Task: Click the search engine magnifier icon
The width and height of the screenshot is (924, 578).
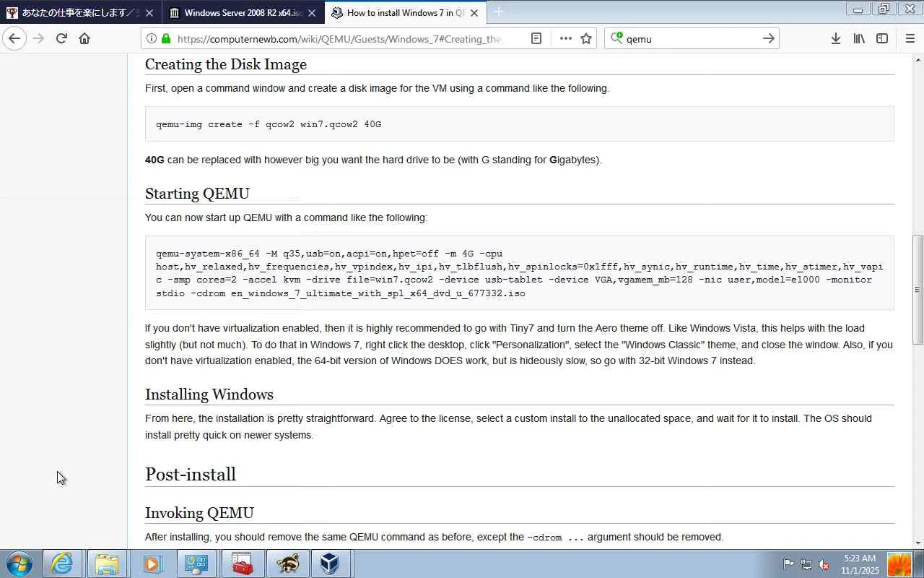Action: pos(616,38)
